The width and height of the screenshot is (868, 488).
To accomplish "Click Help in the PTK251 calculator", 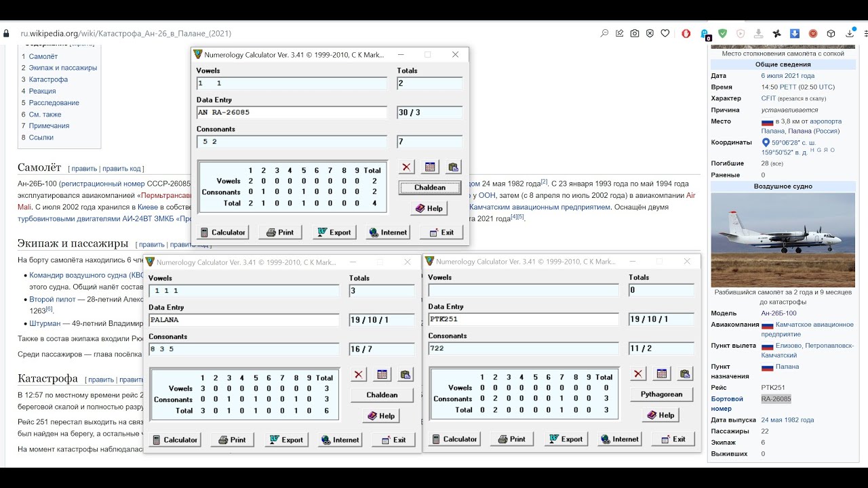I will click(x=661, y=415).
